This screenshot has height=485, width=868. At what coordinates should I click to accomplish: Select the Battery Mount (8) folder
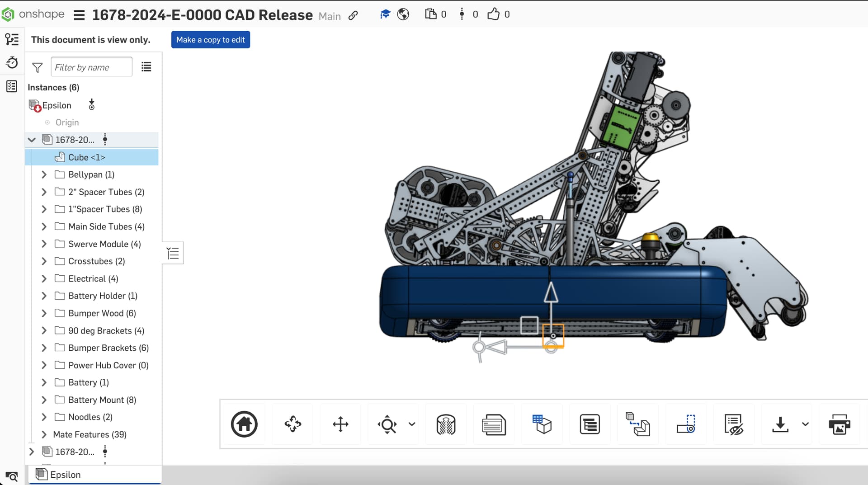point(102,400)
